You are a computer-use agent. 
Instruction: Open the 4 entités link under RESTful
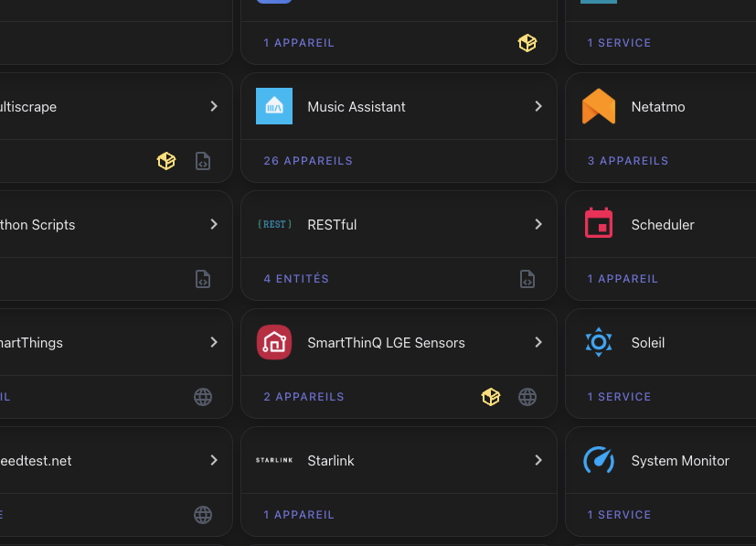coord(296,279)
